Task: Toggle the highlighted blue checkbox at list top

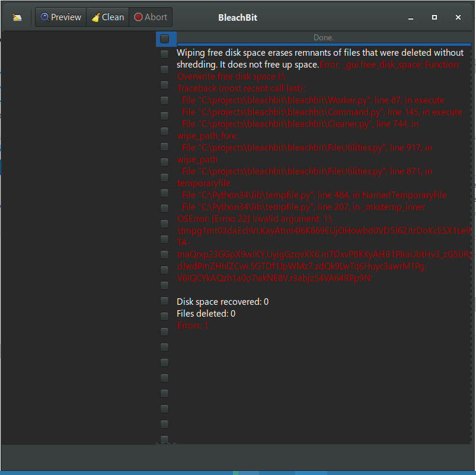Action: pos(164,39)
